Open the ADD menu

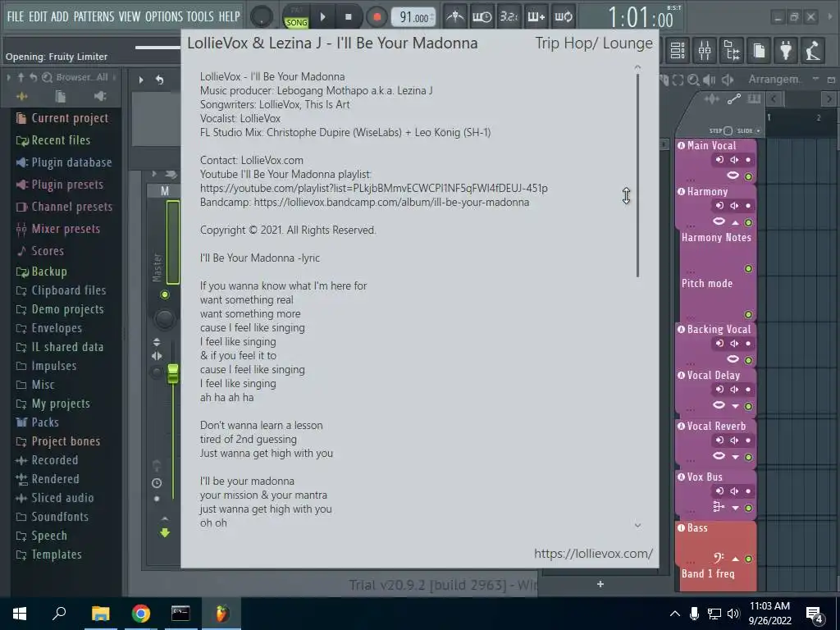pyautogui.click(x=59, y=16)
